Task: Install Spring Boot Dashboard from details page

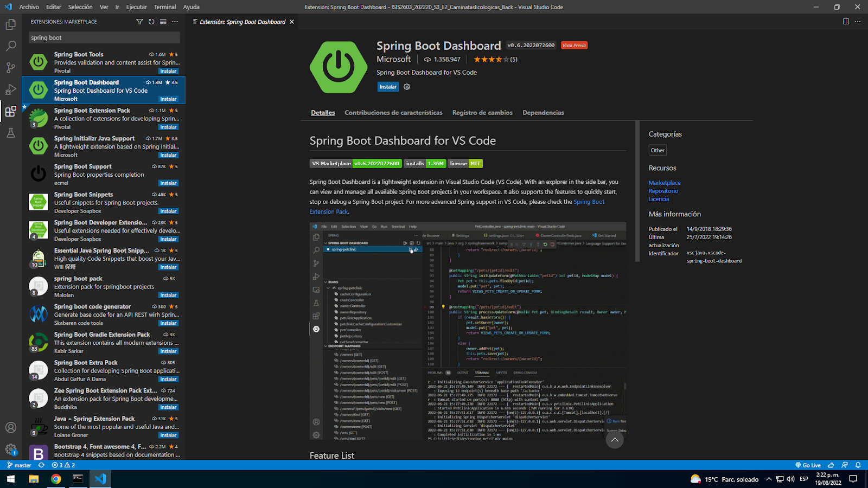Action: (x=388, y=87)
